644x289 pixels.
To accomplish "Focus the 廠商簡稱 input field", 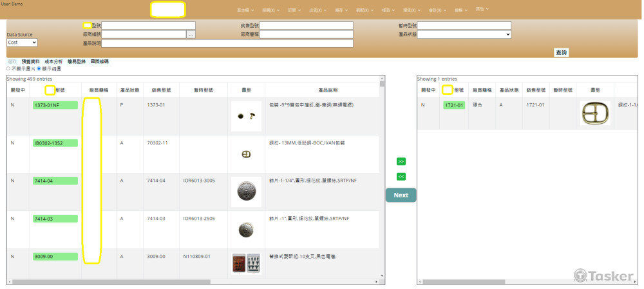I will (307, 35).
